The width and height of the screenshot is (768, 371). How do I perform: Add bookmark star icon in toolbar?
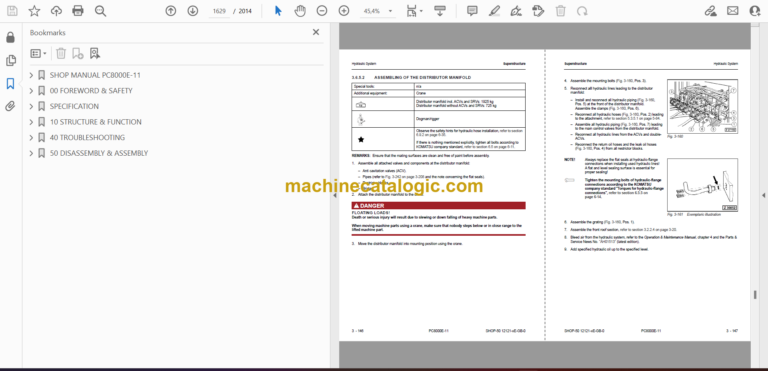click(34, 11)
